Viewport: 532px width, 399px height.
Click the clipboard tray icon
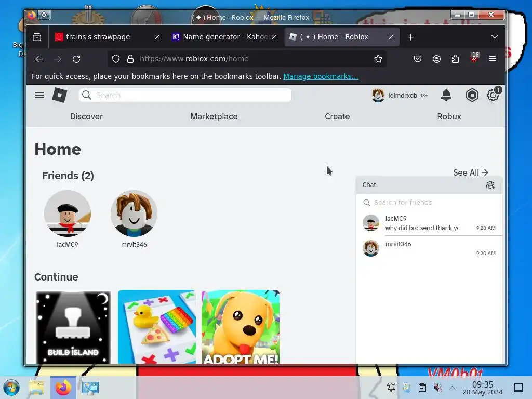click(x=422, y=388)
